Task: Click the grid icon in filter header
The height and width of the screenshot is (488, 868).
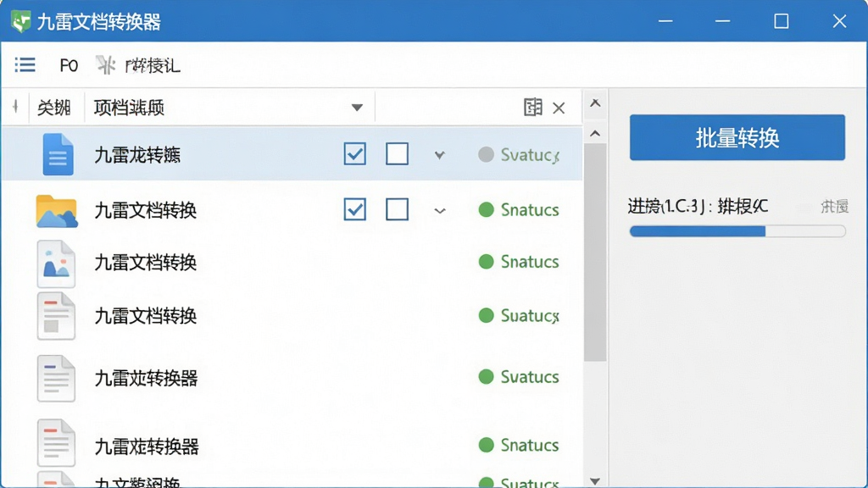Action: point(532,108)
